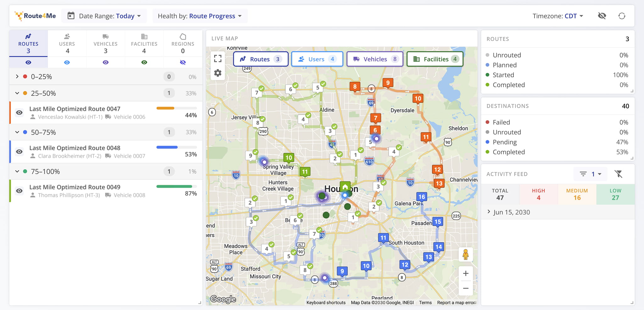Image resolution: width=644 pixels, height=310 pixels.
Task: Show Regions using the crossed-eye icon
Action: (x=183, y=62)
